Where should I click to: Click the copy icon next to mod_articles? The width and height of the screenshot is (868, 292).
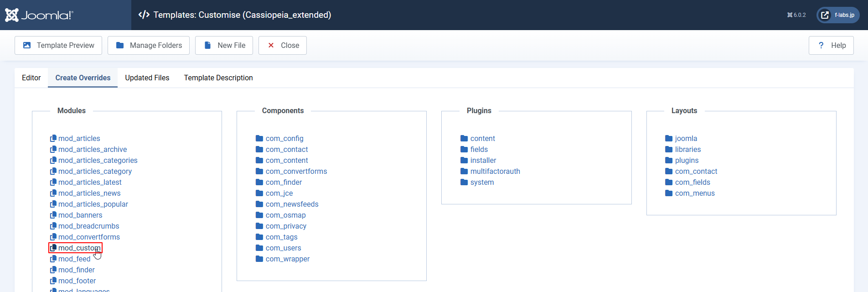[53, 138]
